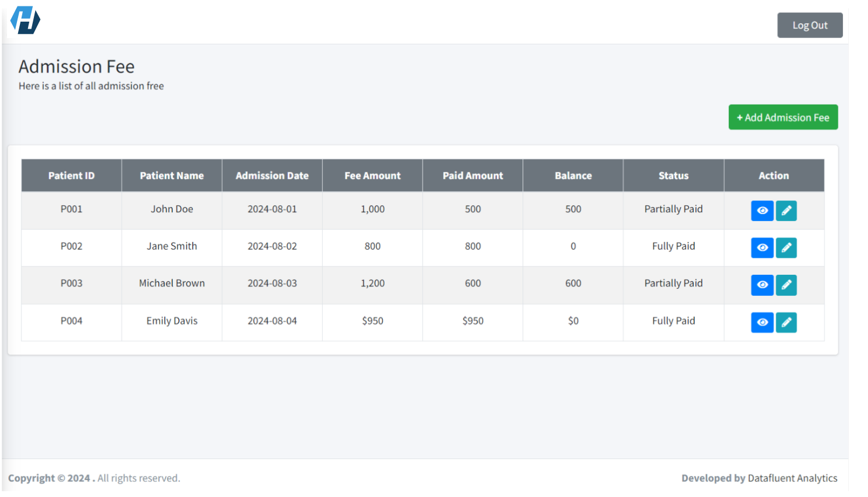Screen dimensions: 868x497
Task: Log out of the application
Action: [x=810, y=25]
